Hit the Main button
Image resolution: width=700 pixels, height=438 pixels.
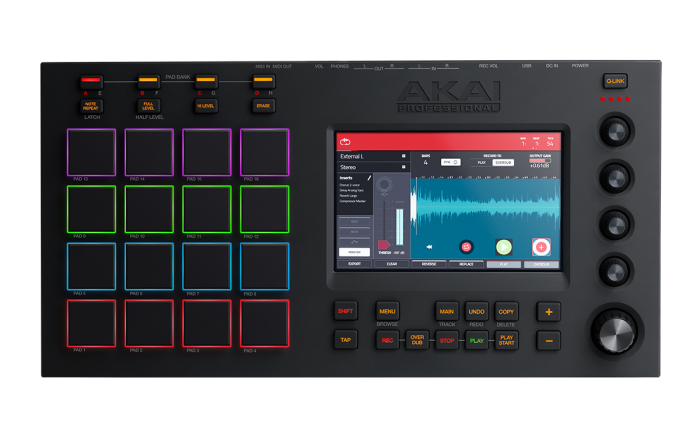(x=446, y=311)
